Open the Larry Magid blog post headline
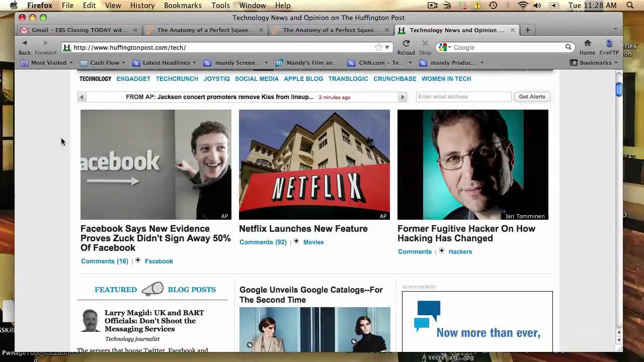Screen dimensions: 644x362 click(x=154, y=321)
